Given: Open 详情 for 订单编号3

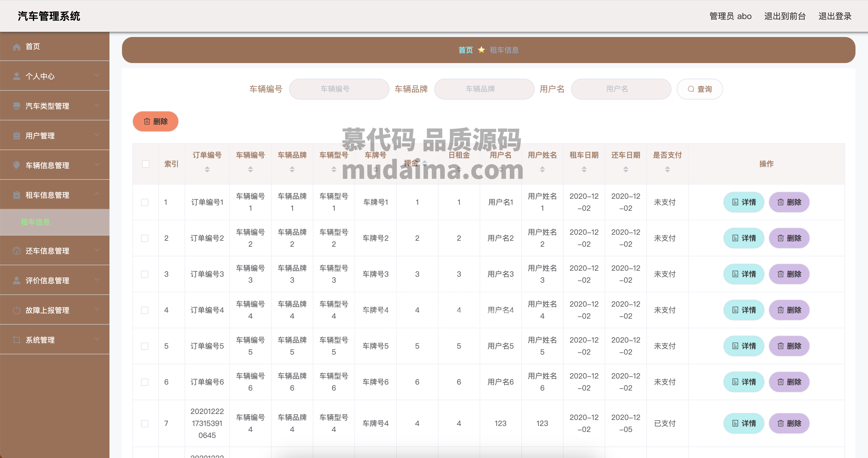Looking at the screenshot, I should (744, 274).
